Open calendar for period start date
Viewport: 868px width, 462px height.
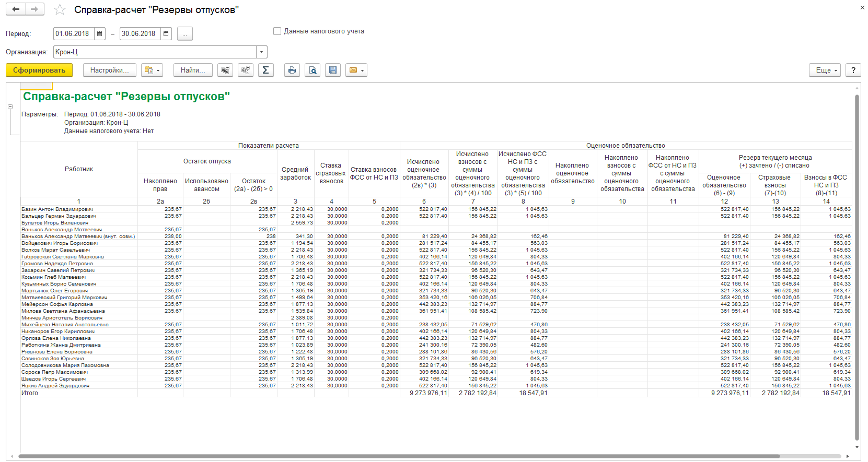click(100, 34)
